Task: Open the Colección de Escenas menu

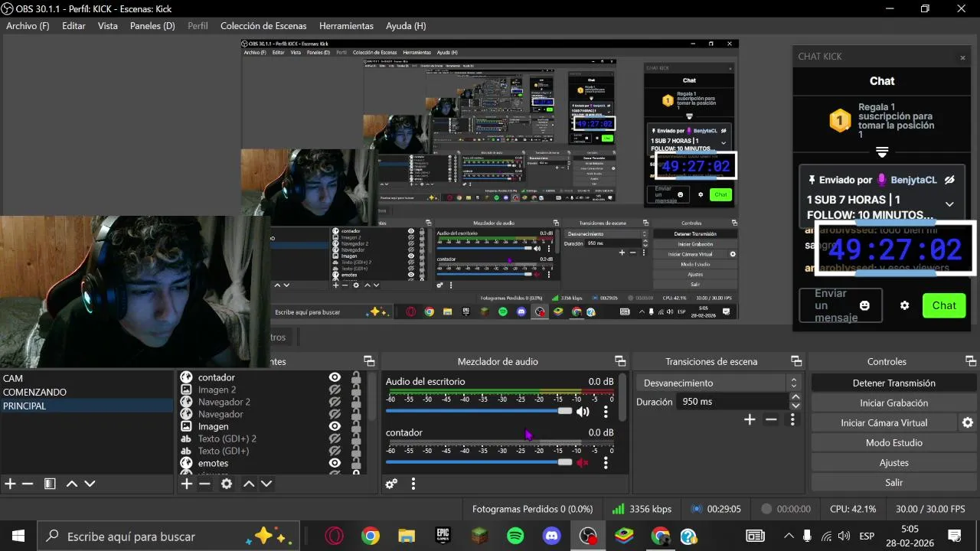Action: 263,26
